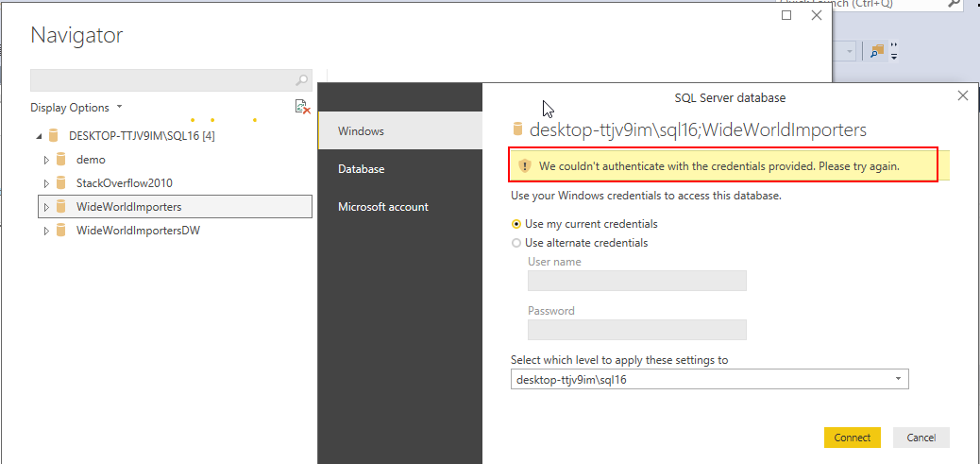This screenshot has height=464, width=980.
Task: Switch to the Database authentication tab
Action: coord(362,169)
